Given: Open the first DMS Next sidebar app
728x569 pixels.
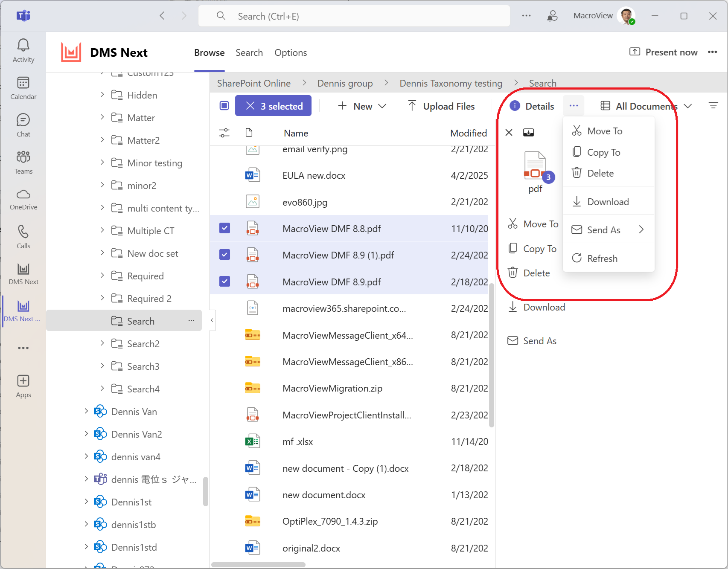Looking at the screenshot, I should click(x=23, y=274).
